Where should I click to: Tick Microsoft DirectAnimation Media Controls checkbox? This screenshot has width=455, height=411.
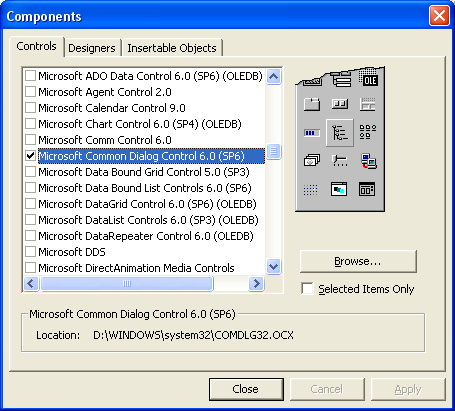coord(30,268)
